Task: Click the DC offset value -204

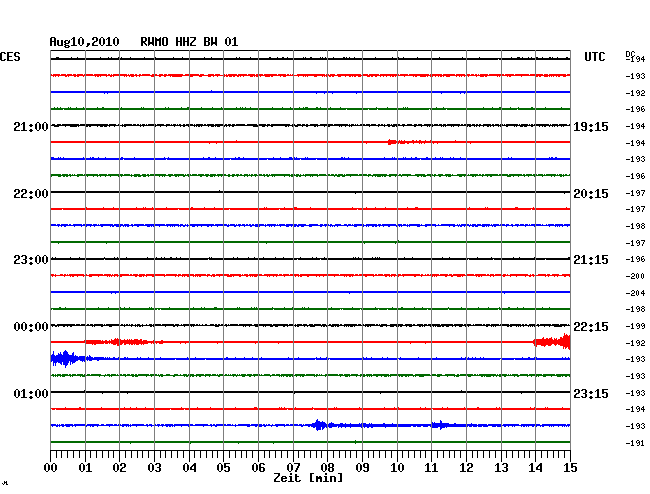Action: (x=635, y=293)
